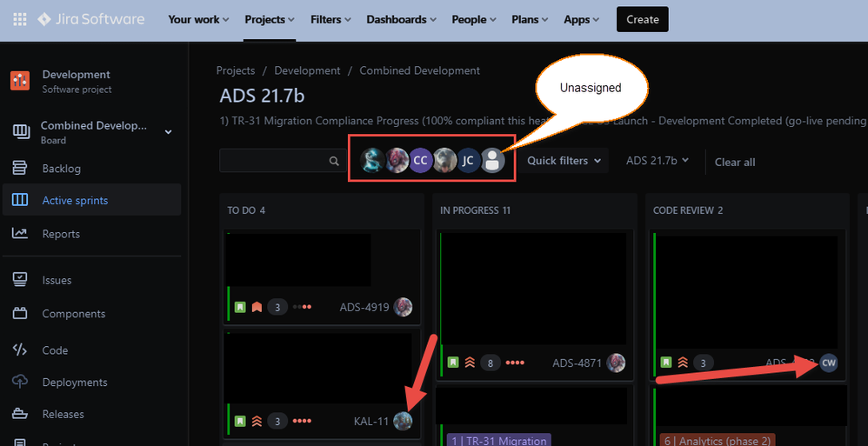Click the Reports chart icon

click(19, 234)
